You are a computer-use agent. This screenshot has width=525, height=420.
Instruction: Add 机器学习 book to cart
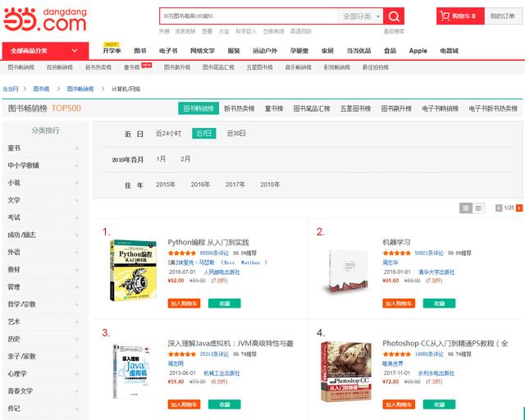[399, 304]
